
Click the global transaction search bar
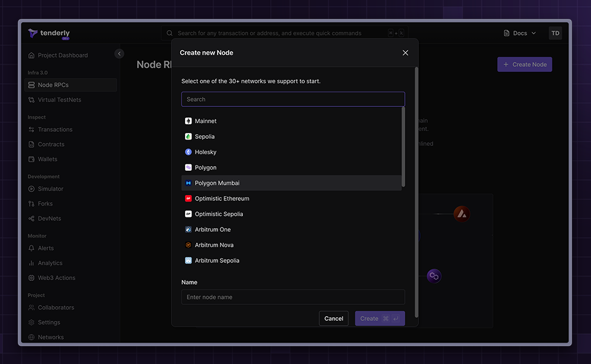[285, 33]
